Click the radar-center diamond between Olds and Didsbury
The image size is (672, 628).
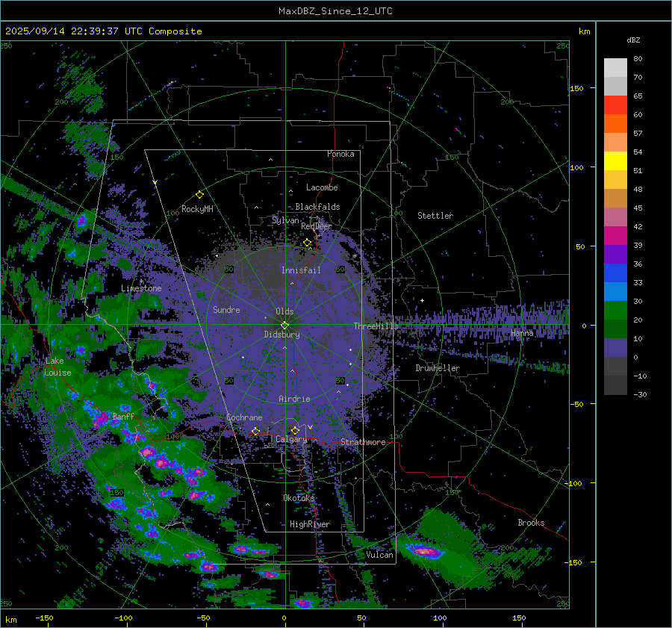click(x=284, y=326)
